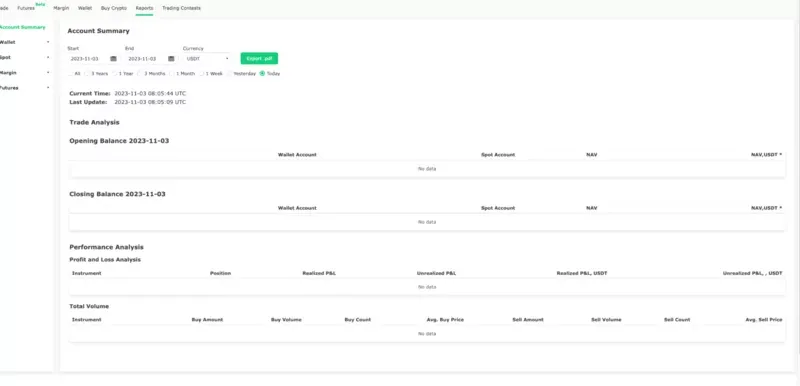
Task: Click the Buy Volume column header
Action: [286, 320]
